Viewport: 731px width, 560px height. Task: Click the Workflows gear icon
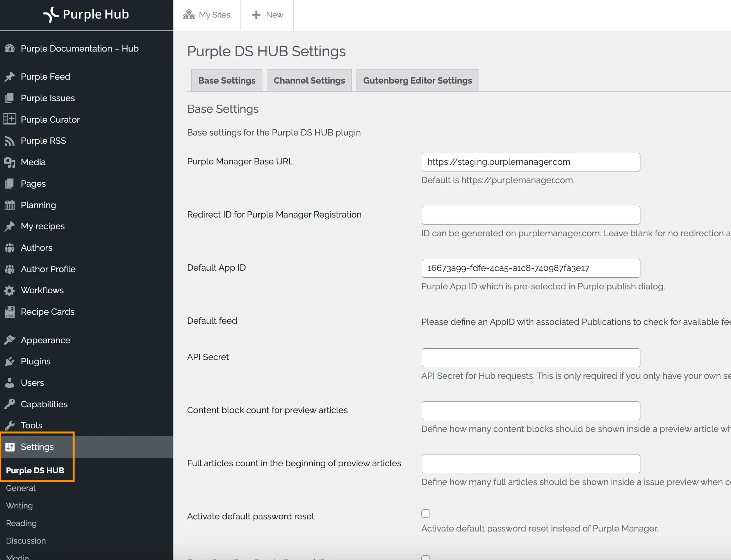pyautogui.click(x=10, y=291)
